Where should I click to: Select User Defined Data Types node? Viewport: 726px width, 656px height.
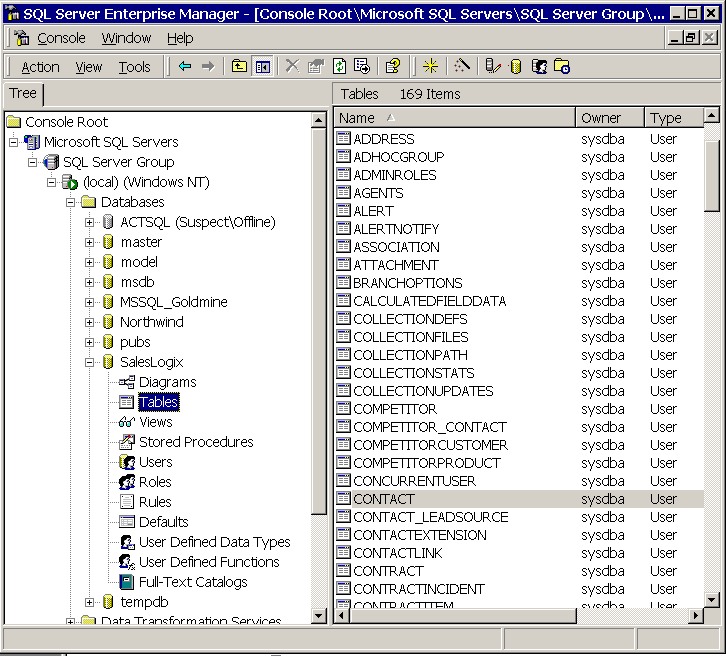tap(214, 542)
